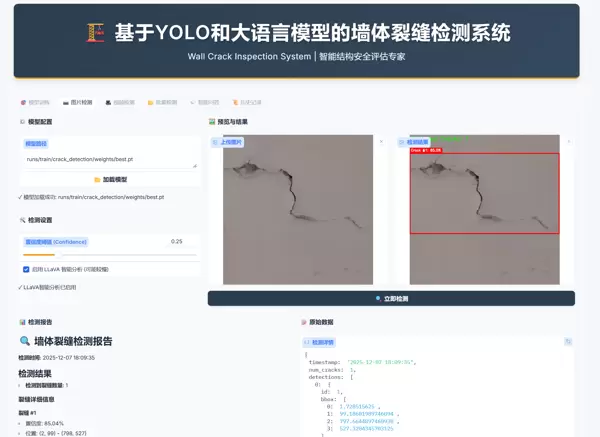600x437 pixels.
Task: Click the confidence value field showing 0.25
Action: [x=182, y=241]
